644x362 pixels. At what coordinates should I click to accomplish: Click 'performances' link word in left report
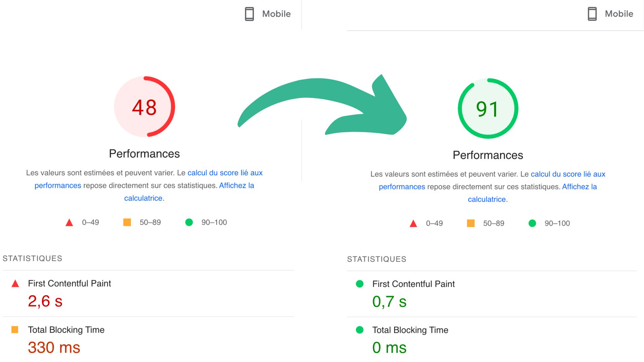[58, 185]
